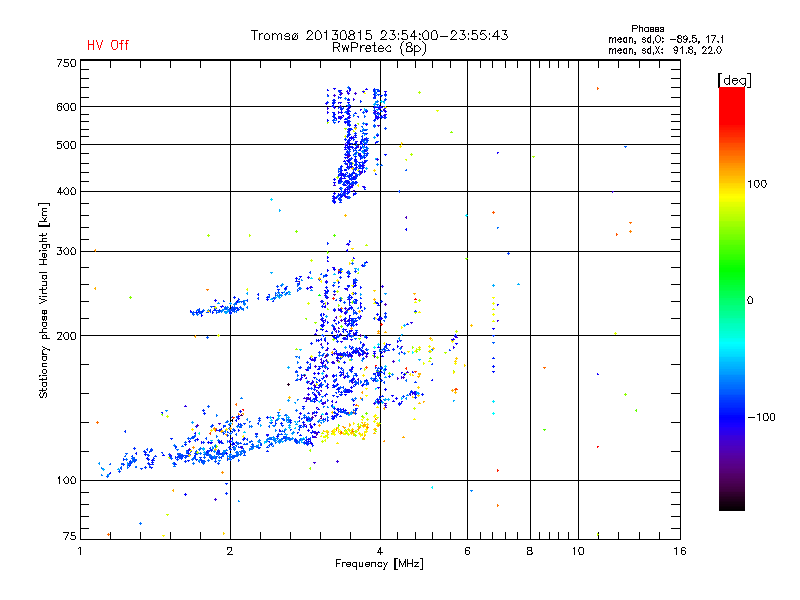Click x-axis tick label '4'
The height and width of the screenshot is (600, 800).
pos(380,551)
